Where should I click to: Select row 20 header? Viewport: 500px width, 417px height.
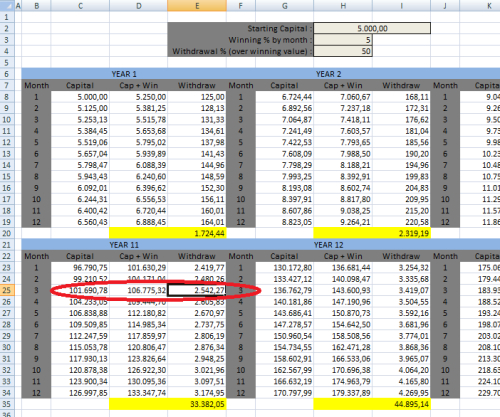pyautogui.click(x=7, y=233)
